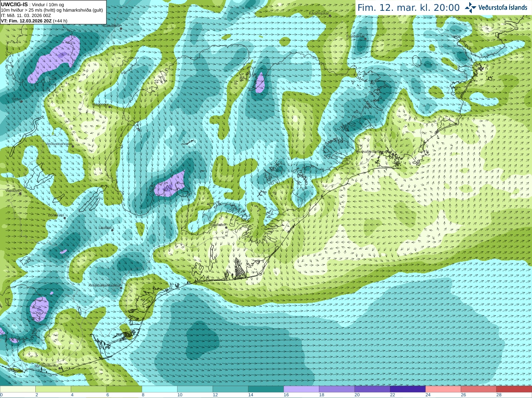Click the 28+ m/s dark red legend swatch
The image size is (532, 398).
point(514,389)
